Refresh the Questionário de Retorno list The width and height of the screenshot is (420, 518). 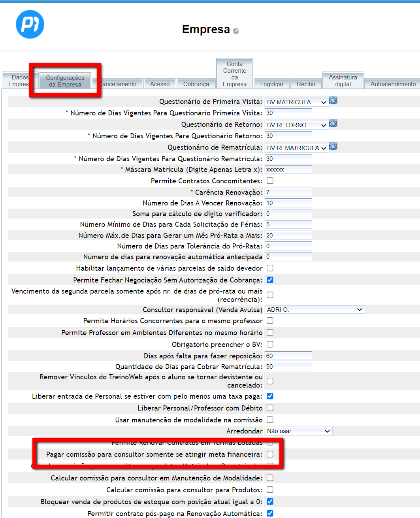pos(333,124)
